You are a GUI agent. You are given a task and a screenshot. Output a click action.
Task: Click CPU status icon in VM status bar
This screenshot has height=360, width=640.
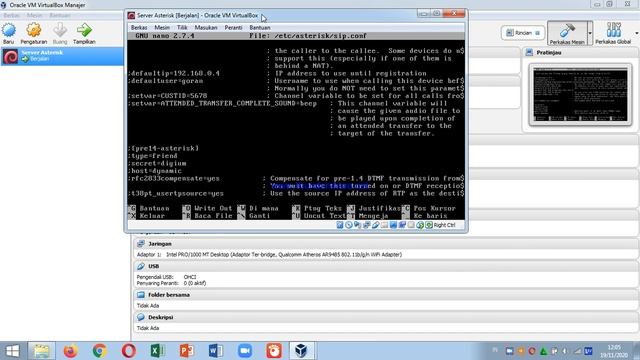[x=411, y=225]
